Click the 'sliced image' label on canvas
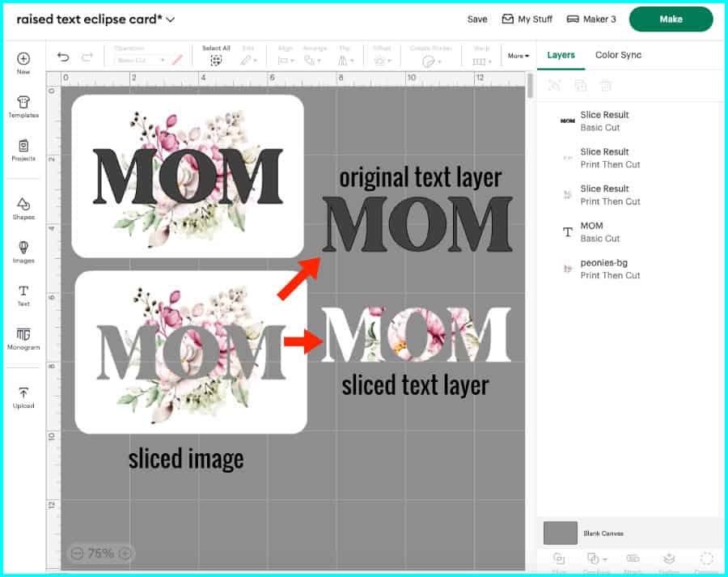 coord(186,459)
